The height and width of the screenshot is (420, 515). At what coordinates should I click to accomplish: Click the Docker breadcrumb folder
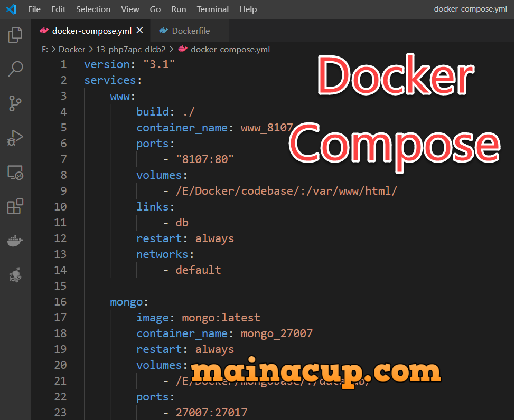[72, 50]
